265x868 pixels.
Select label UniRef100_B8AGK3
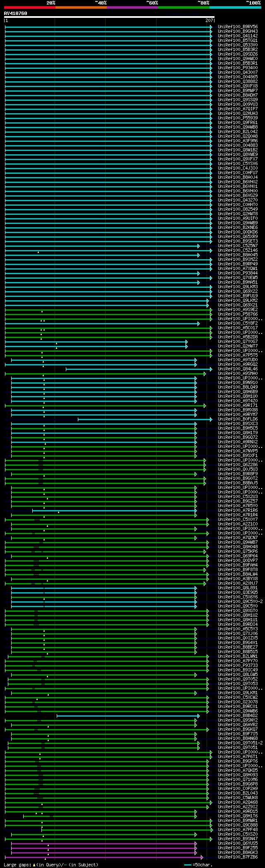click(x=238, y=852)
